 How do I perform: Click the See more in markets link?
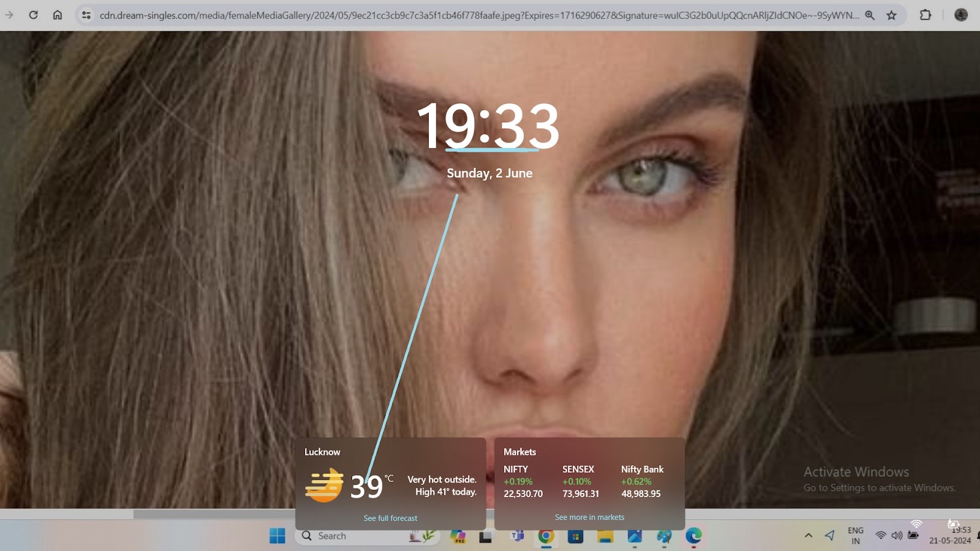tap(589, 517)
